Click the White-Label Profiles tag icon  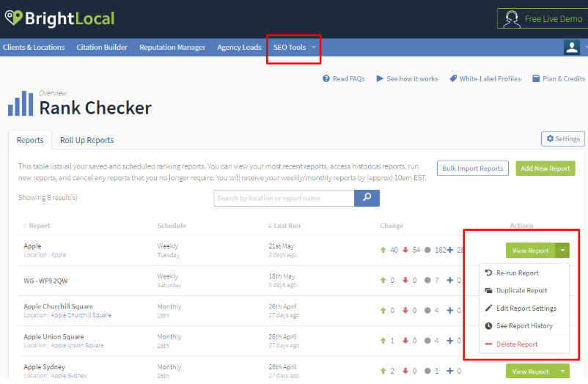coord(453,78)
